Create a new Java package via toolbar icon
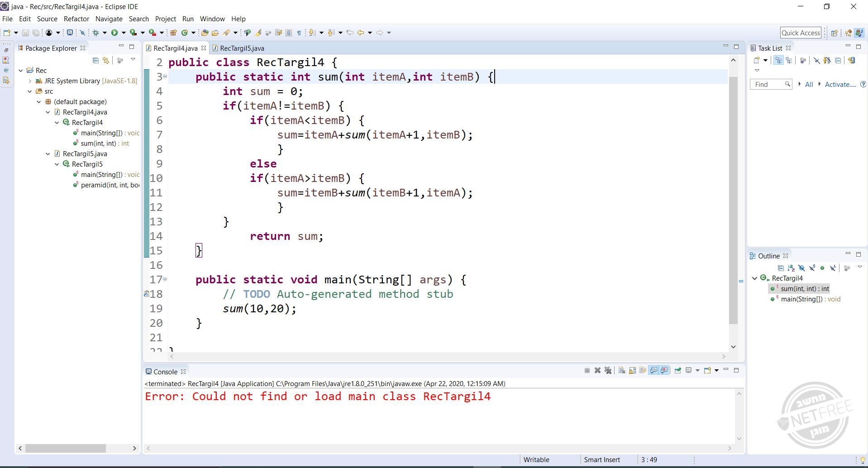868x468 pixels. (173, 33)
